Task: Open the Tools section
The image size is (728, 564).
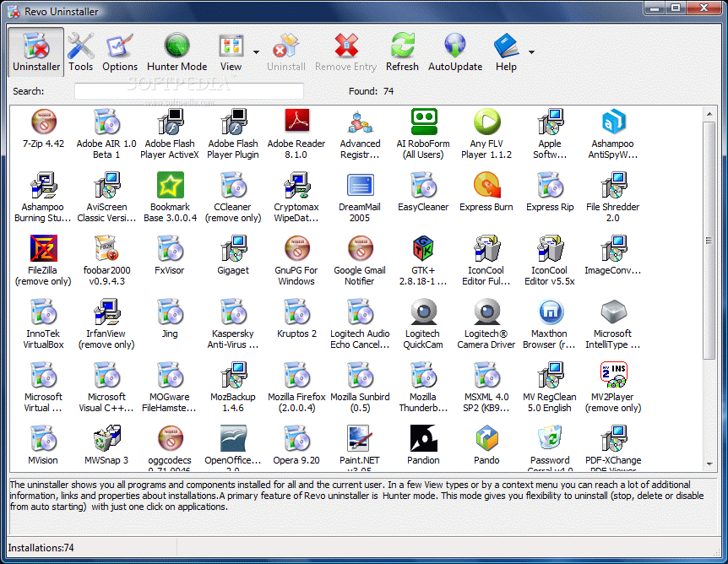Action: pos(81,52)
